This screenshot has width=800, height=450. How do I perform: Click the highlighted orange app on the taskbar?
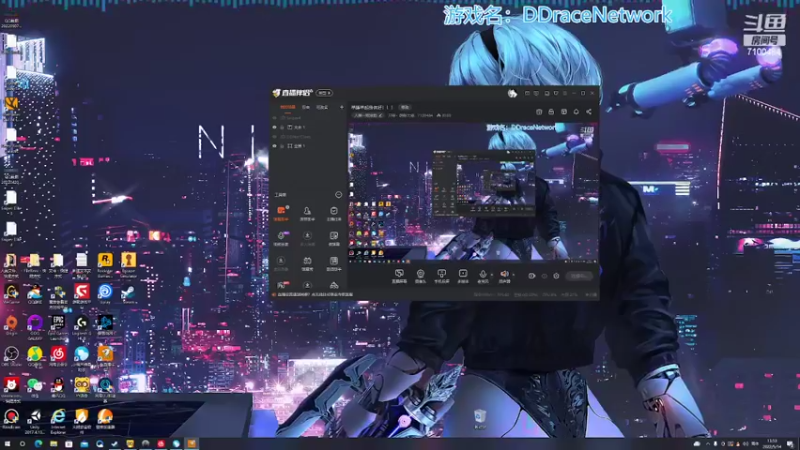point(191,444)
